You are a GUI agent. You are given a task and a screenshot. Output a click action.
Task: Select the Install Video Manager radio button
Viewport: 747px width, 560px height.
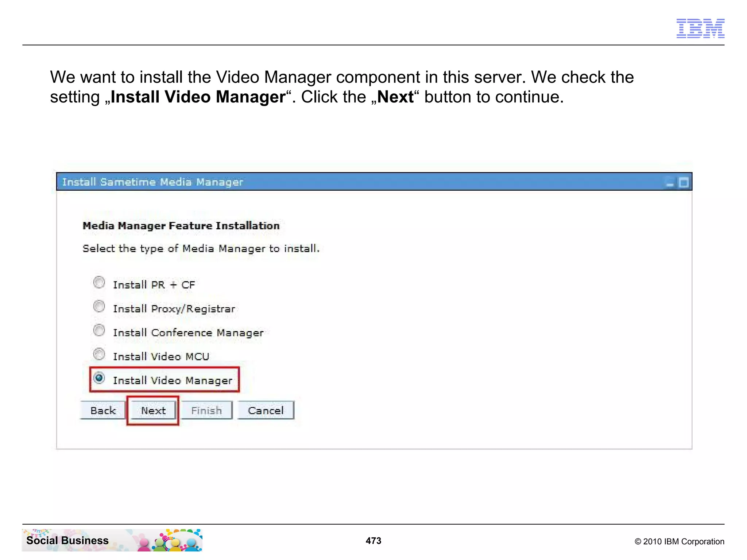click(99, 378)
